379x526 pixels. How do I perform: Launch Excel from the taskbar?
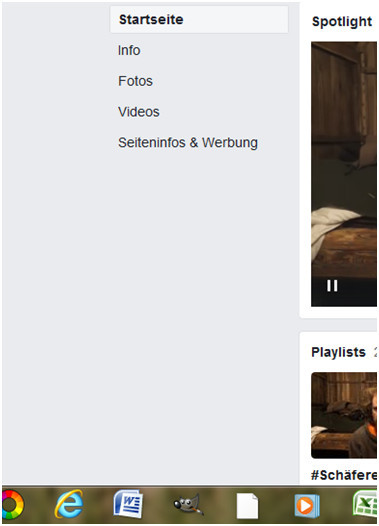[x=365, y=504]
